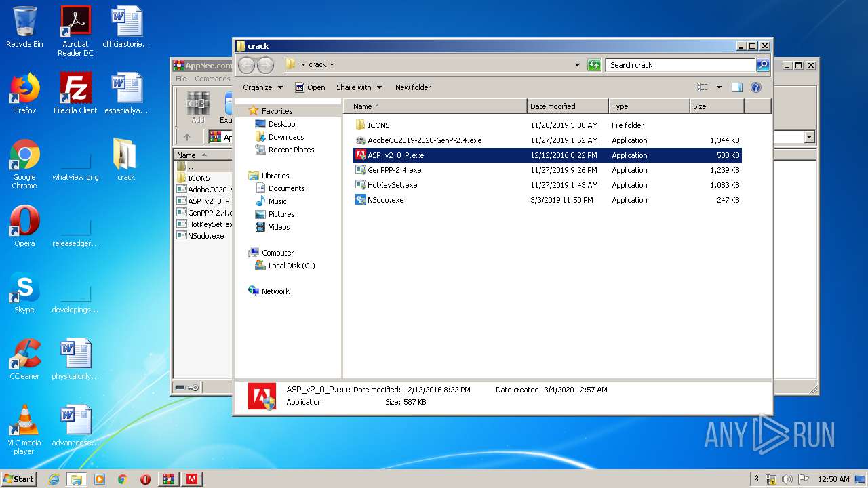Expand the change view options arrow
Screen dimensions: 868x488
[x=719, y=87]
